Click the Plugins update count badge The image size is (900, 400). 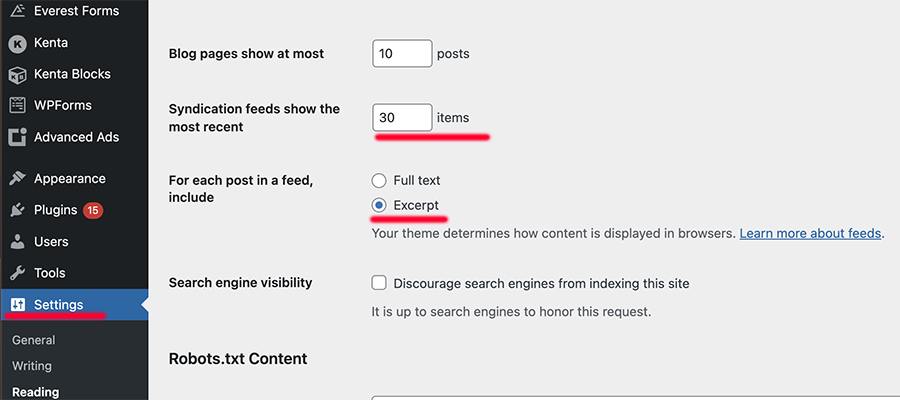pyautogui.click(x=93, y=210)
